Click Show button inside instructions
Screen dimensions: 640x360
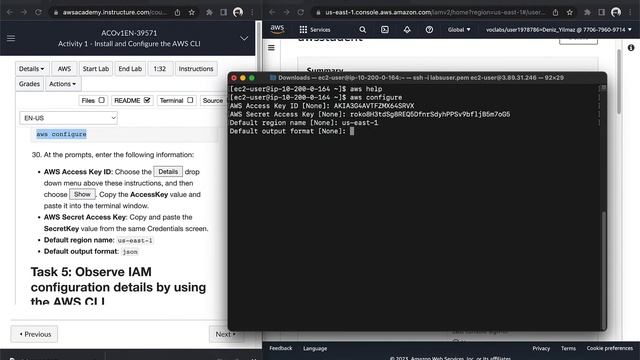point(82,194)
